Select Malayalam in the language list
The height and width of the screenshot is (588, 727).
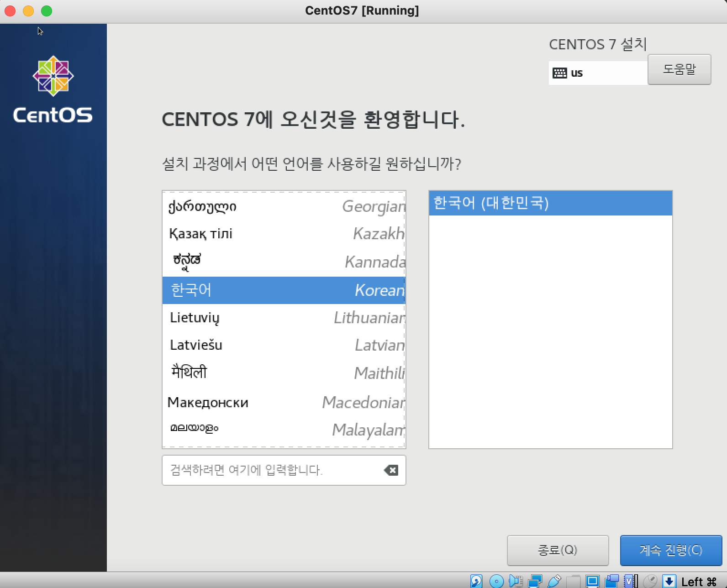click(284, 429)
